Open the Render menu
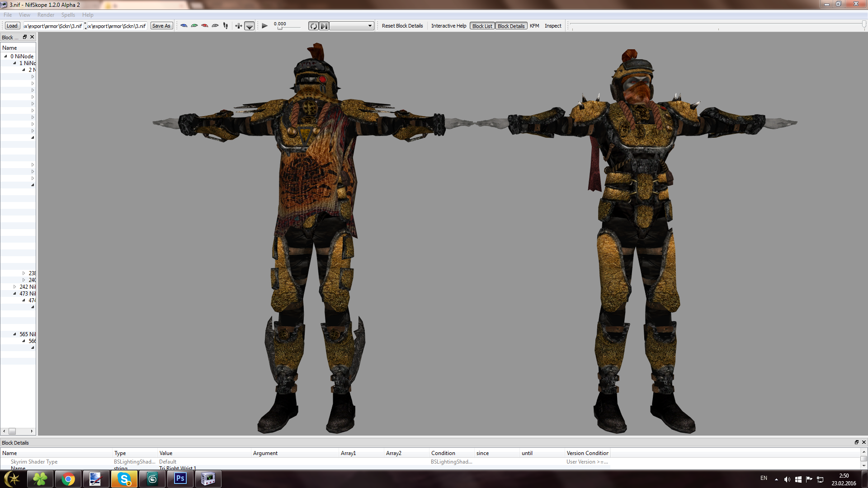 46,15
